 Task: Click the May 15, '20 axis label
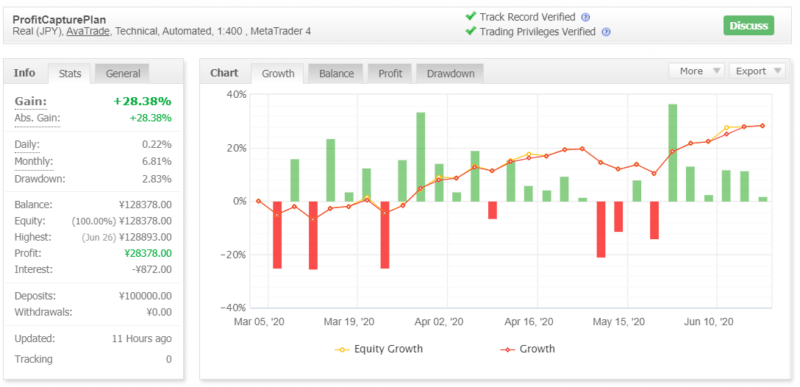618,322
